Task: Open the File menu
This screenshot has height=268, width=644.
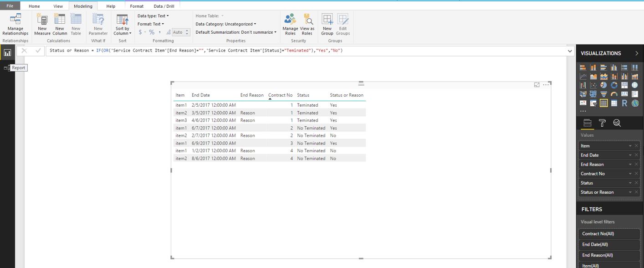Action: [10, 6]
